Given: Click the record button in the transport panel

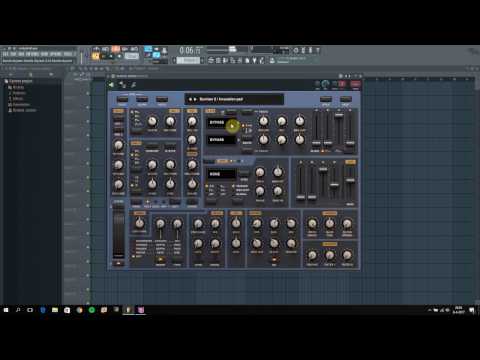Looking at the screenshot, I should tap(119, 56).
